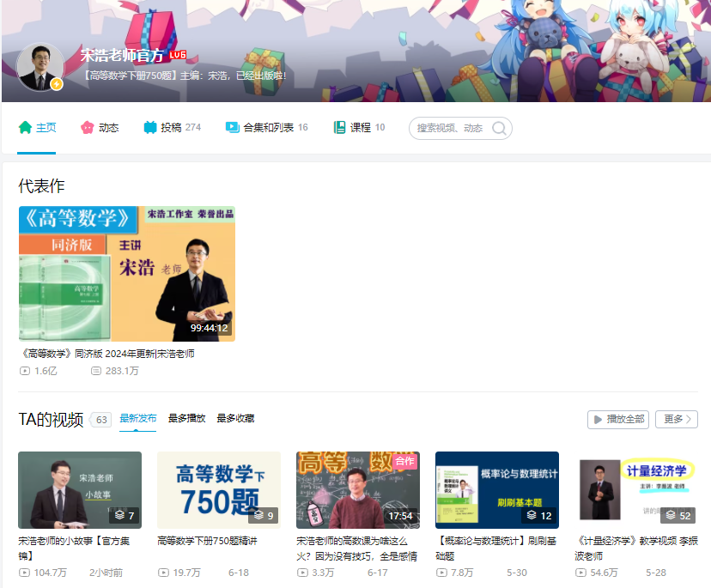This screenshot has height=588, width=711.
Task: Click the 合集和列表 playlist icon
Action: tap(233, 128)
